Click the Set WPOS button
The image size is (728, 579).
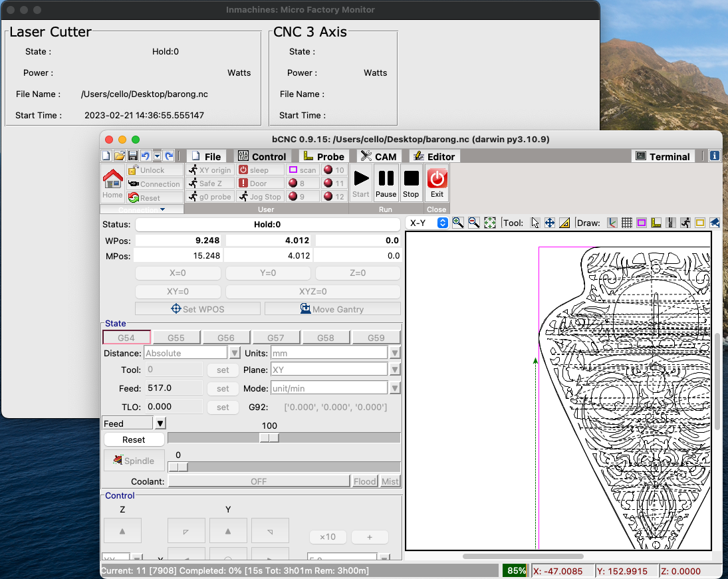(x=197, y=308)
